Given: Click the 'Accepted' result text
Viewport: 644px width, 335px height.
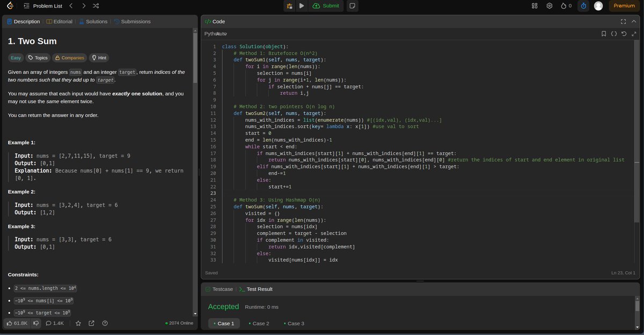Looking at the screenshot, I should [223, 307].
